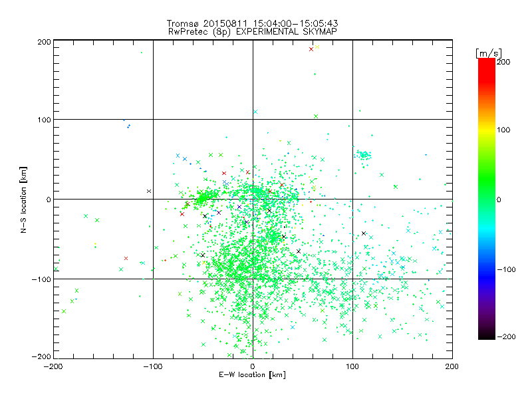Viewport: 532px width, 399px height.
Task: Click the 'N-S location [km]' axis label
Action: pos(23,200)
